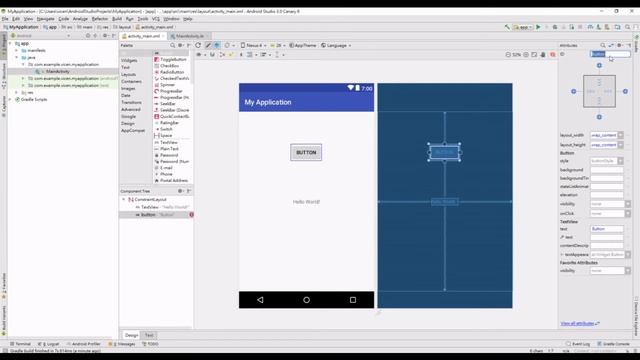640x360 pixels.
Task: Click the green Run app button
Action: click(x=538, y=27)
